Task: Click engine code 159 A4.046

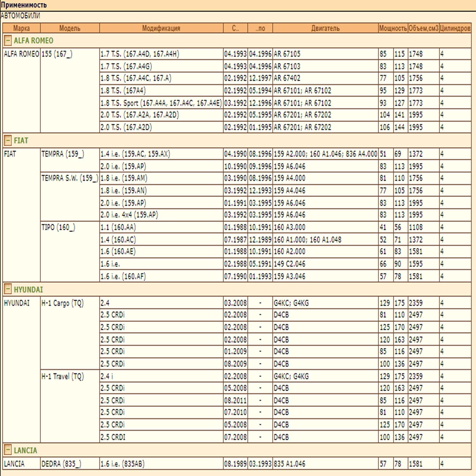Action: (x=289, y=191)
